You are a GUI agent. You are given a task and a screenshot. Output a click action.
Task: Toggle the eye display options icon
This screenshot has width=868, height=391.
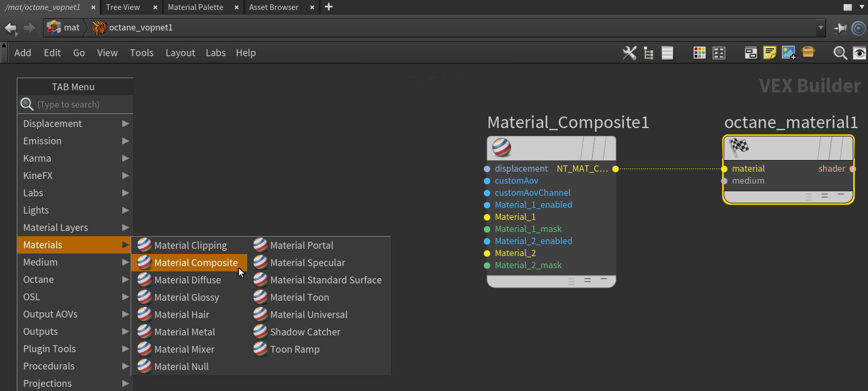[859, 53]
